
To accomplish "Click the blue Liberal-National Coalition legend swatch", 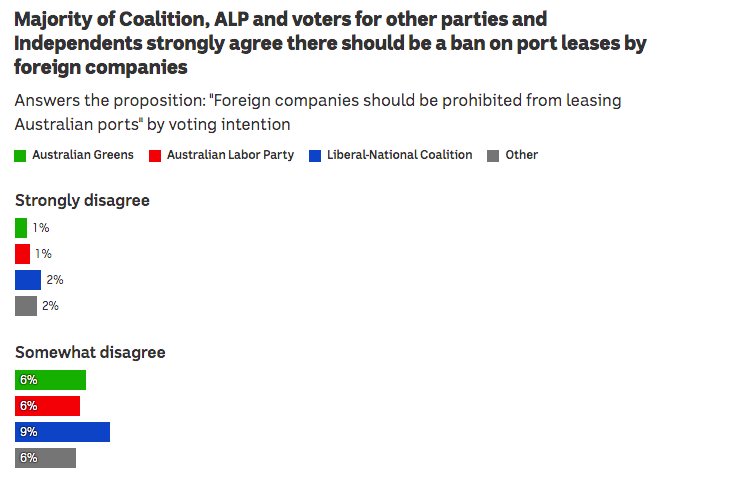I will (315, 156).
